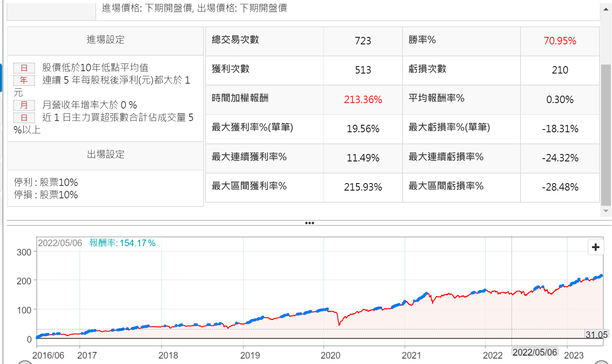Click the scrollbar down arrow
This screenshot has width=612, height=364.
(606, 211)
